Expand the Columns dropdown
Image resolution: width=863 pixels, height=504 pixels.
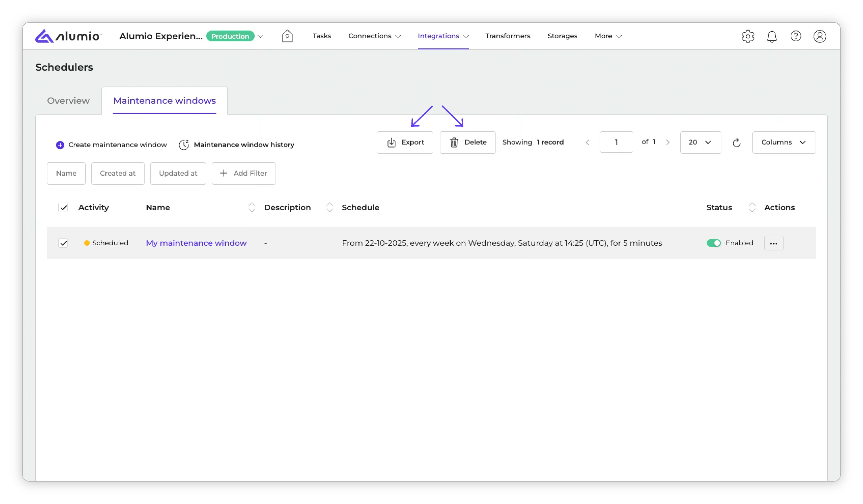tap(783, 142)
